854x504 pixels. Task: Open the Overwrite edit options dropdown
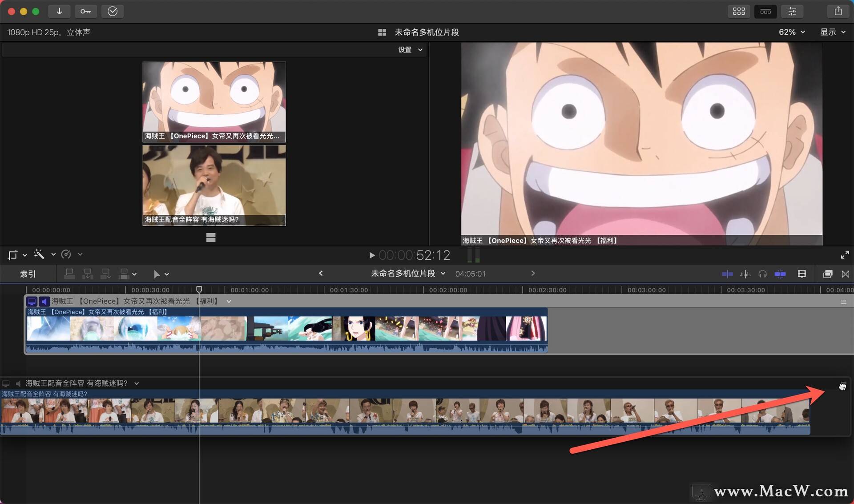tap(134, 274)
